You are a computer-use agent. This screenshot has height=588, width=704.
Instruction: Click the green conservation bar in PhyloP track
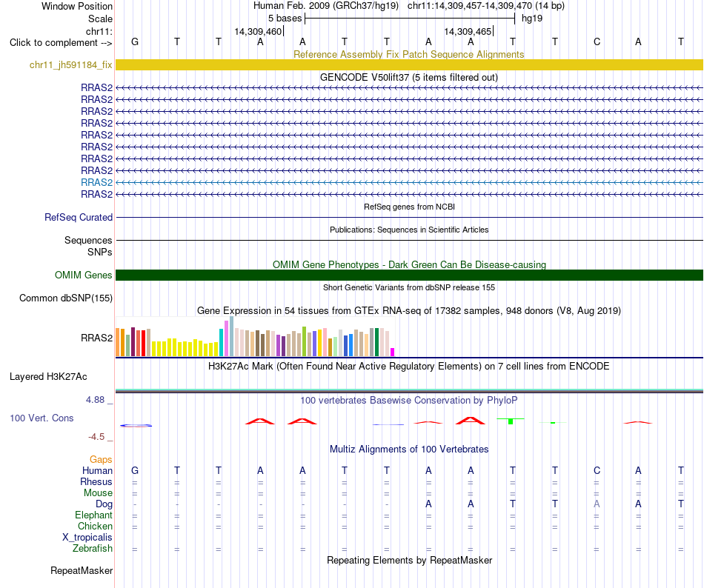(x=511, y=421)
